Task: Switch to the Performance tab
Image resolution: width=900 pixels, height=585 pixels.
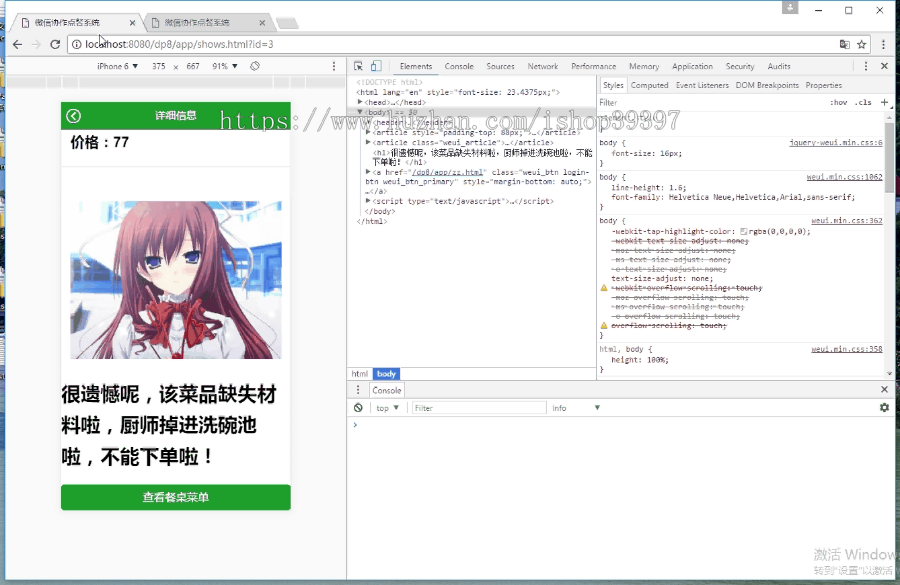Action: point(593,66)
